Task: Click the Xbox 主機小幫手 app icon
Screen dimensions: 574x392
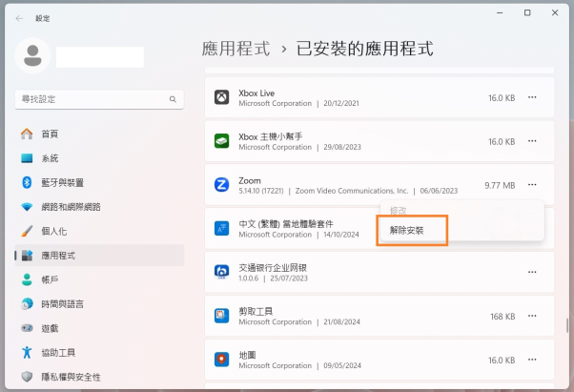Action: pos(221,141)
